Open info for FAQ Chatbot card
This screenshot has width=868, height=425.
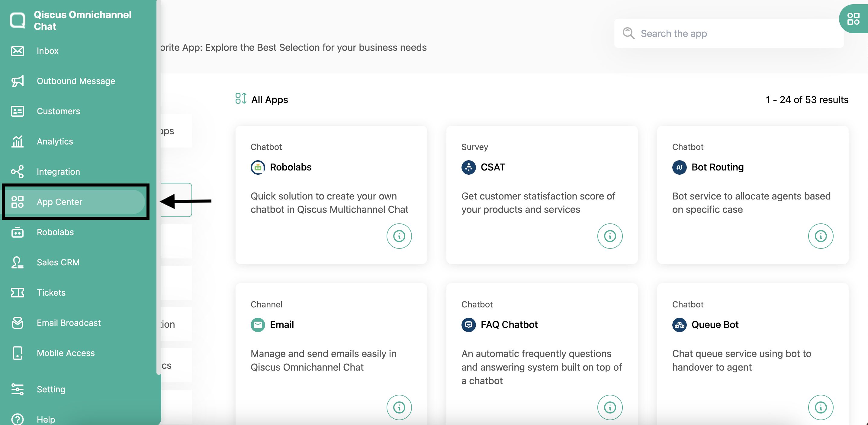pyautogui.click(x=610, y=407)
